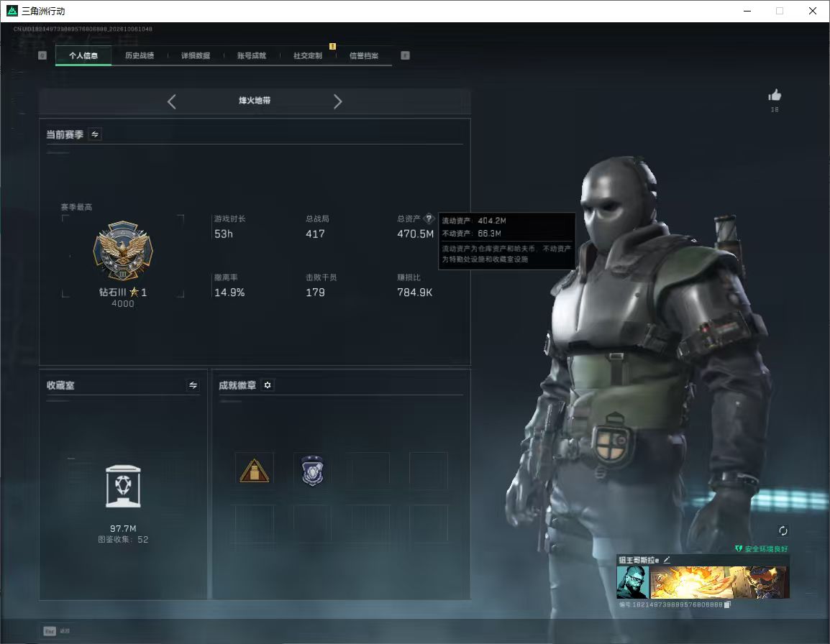
Task: Give a thumbs-up like to this profile
Action: point(775,96)
